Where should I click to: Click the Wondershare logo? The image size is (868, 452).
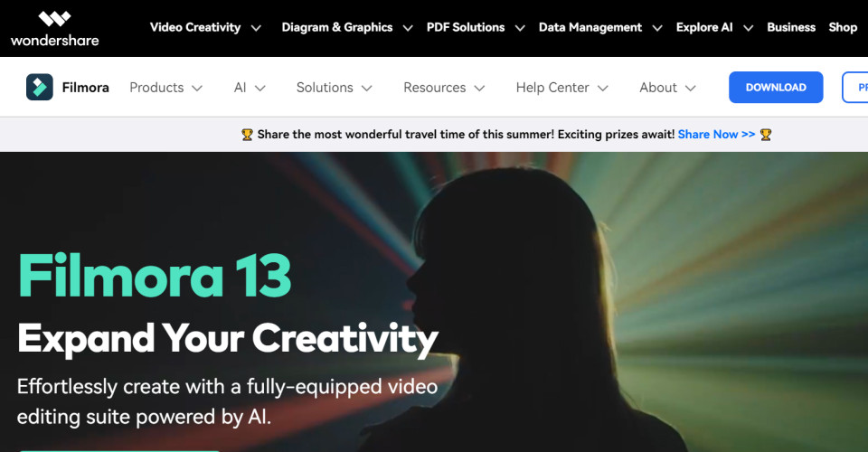click(54, 28)
